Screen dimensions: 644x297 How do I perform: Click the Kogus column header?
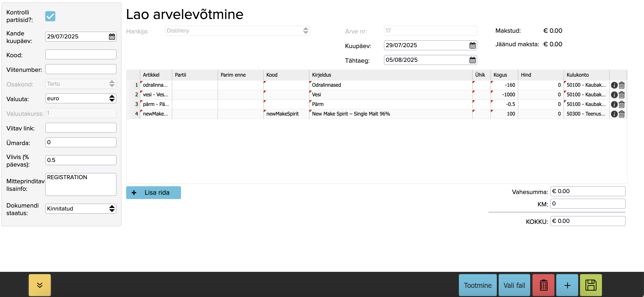coord(500,75)
